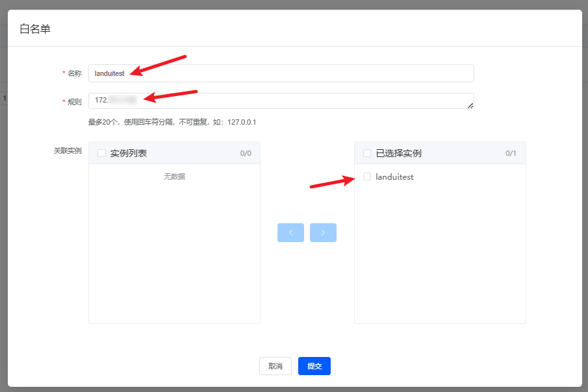588x392 pixels.
Task: Toggle the 实例列表 select-all checkbox
Action: pyautogui.click(x=101, y=153)
